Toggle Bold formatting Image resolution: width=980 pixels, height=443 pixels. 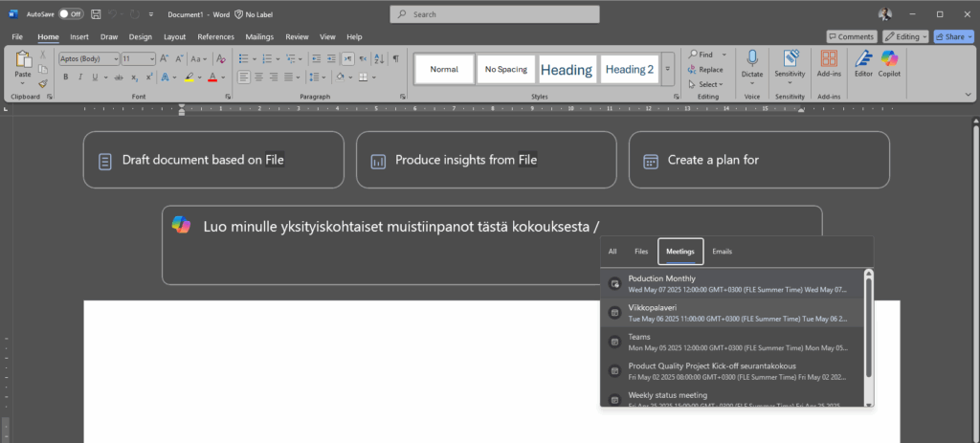[x=66, y=78]
